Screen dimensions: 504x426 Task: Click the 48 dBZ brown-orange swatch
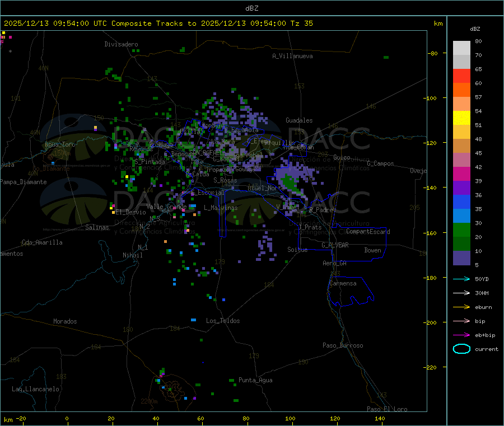click(x=461, y=146)
